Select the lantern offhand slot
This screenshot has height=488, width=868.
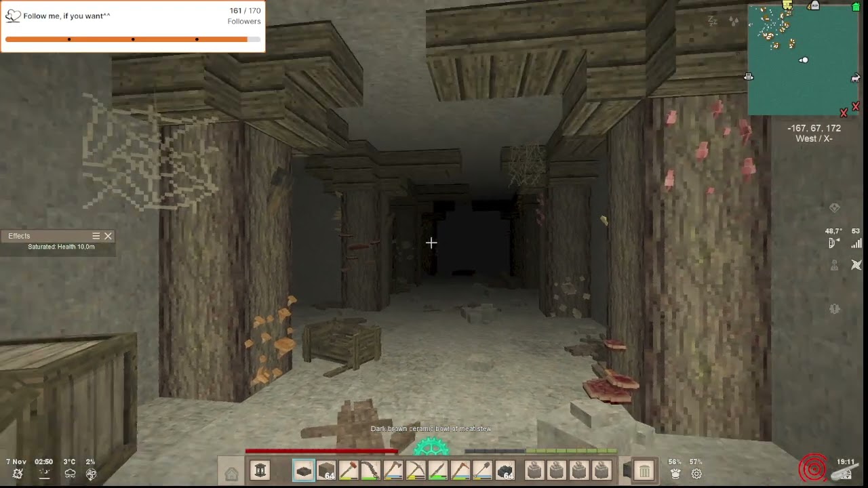(260, 470)
